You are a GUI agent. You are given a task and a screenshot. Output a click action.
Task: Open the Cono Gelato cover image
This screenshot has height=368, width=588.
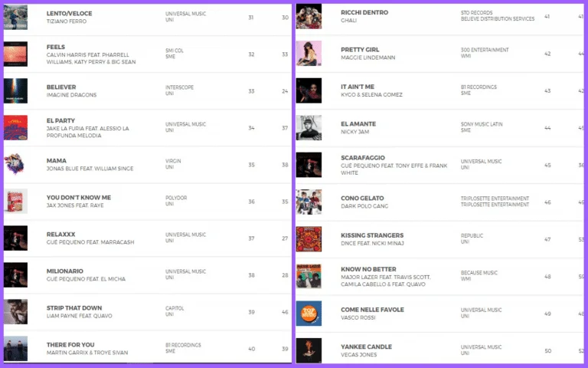(309, 202)
